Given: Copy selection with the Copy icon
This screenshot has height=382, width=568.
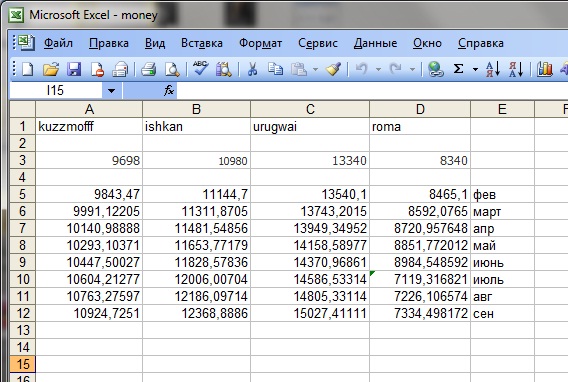Looking at the screenshot, I should tap(275, 68).
